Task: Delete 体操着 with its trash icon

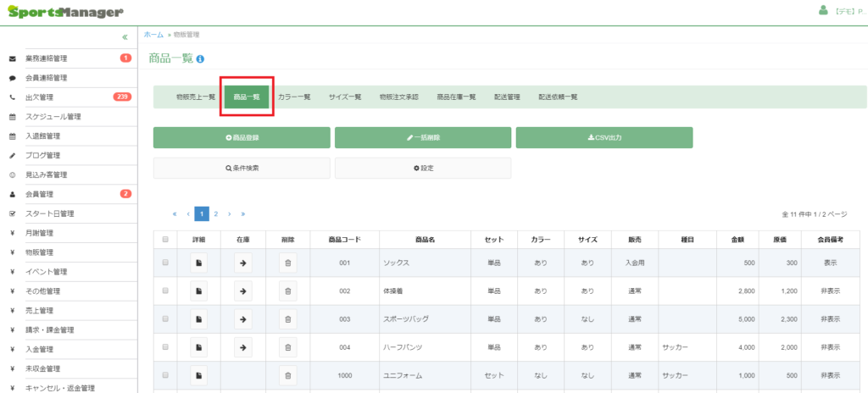Action: point(288,291)
